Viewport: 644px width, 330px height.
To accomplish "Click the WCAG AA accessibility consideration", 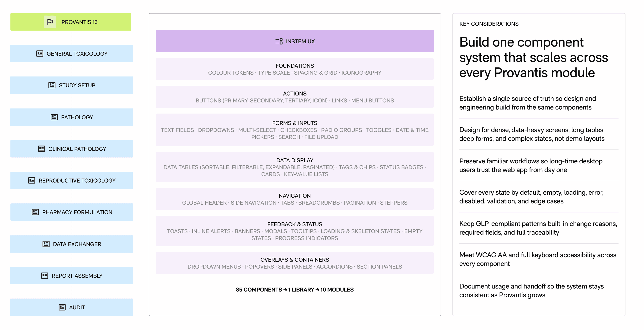I will click(538, 259).
